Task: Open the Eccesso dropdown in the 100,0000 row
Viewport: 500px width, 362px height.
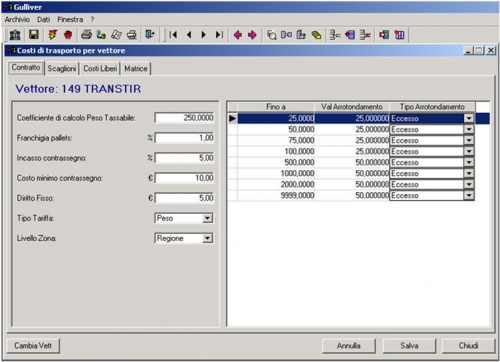Action: [469, 151]
